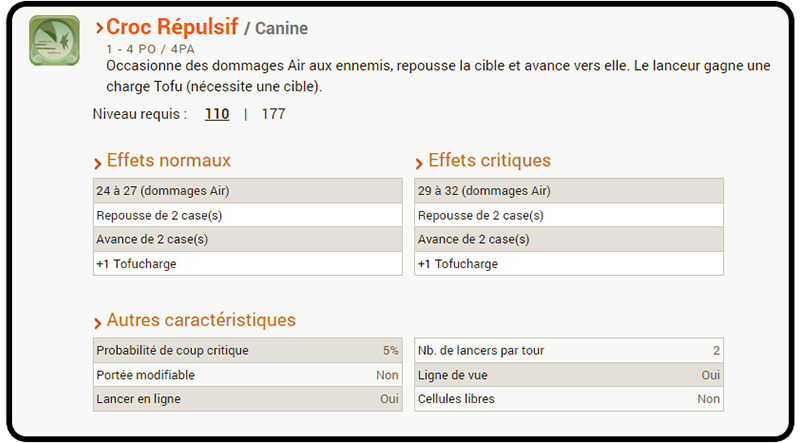Click the Canine spell variant name

click(x=281, y=29)
